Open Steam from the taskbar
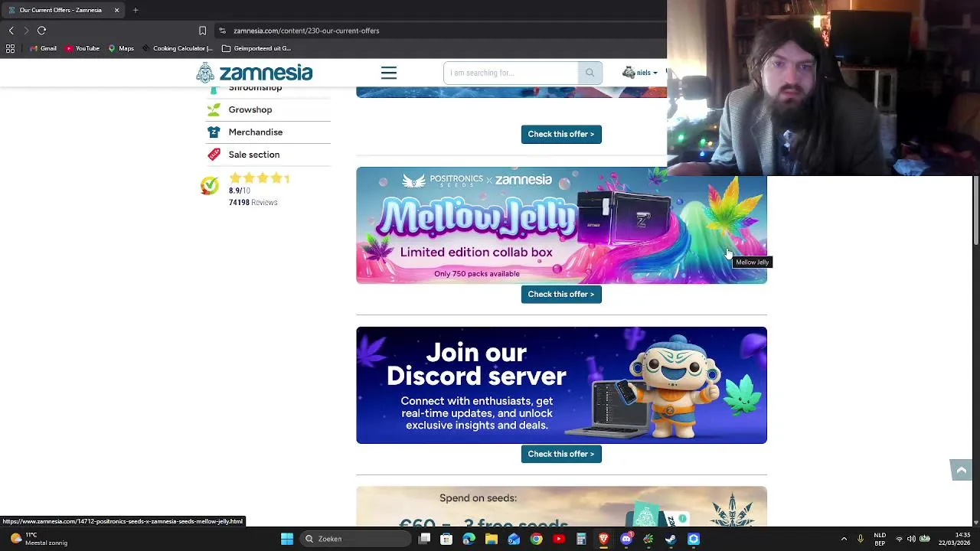Viewport: 980px width, 551px height. coord(671,539)
